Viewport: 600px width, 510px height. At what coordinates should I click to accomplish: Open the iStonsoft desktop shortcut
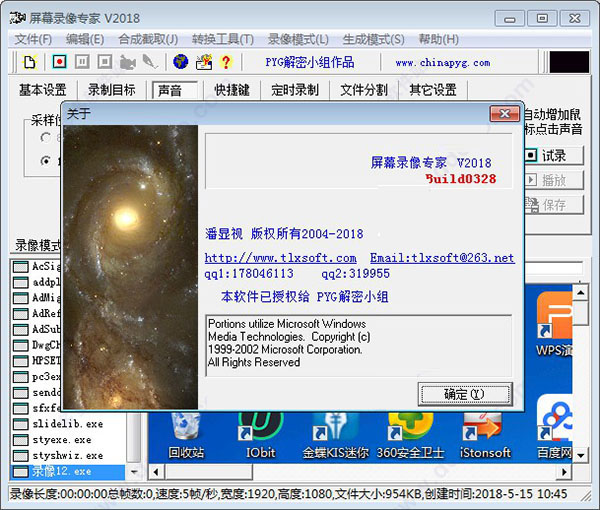pos(484,430)
